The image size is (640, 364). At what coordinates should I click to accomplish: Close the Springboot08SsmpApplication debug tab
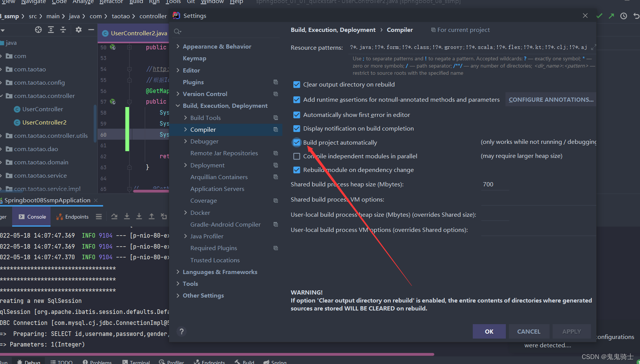[96, 200]
